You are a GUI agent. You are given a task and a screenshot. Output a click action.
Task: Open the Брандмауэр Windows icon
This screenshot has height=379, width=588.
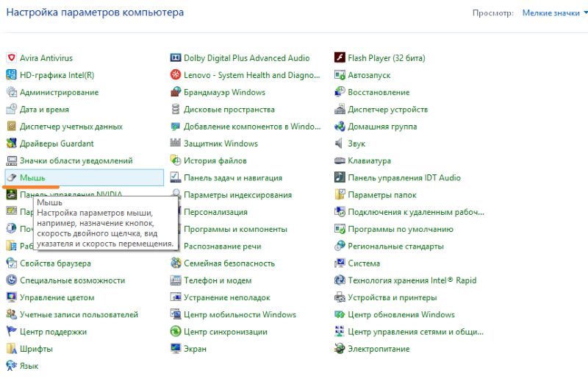[x=176, y=93]
